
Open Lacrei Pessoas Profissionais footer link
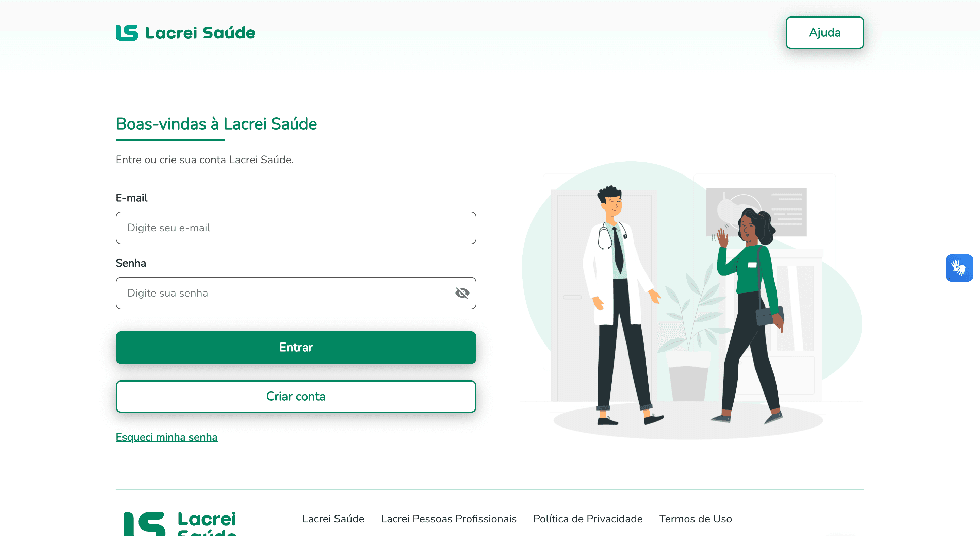(x=448, y=519)
